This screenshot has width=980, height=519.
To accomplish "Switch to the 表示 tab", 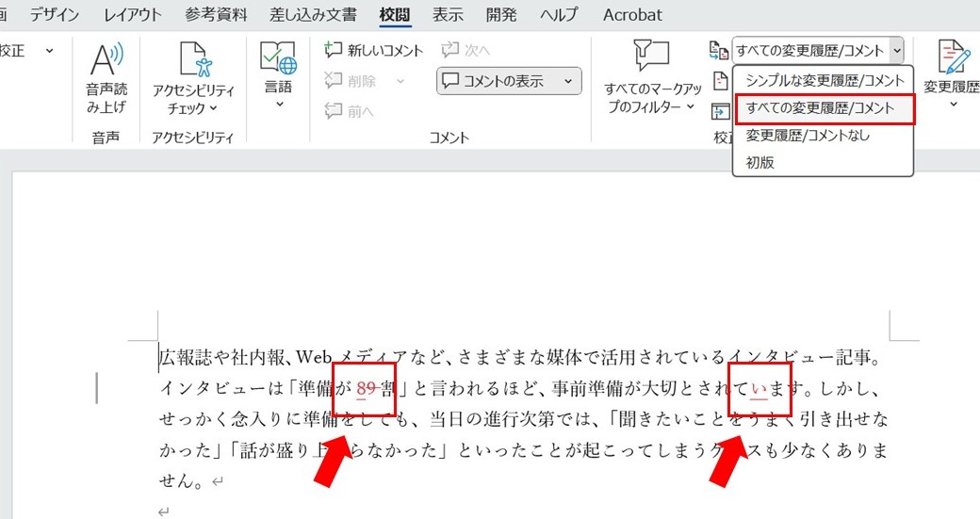I will pos(448,14).
